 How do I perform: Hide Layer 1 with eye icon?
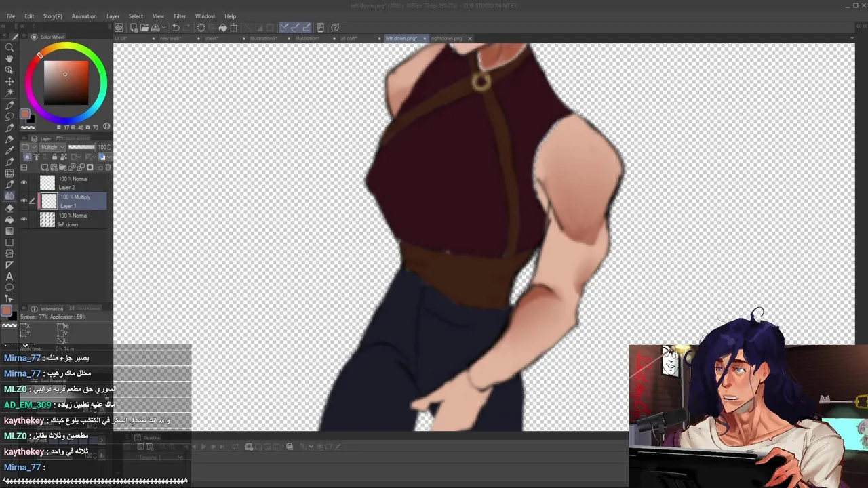[24, 201]
